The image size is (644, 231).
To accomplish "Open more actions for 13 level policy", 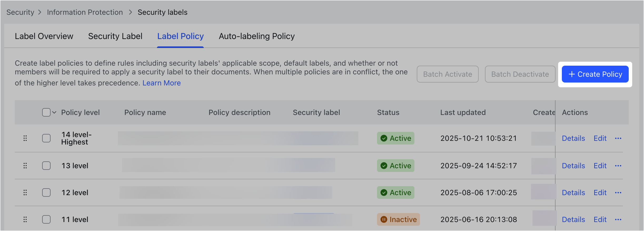I will tap(618, 166).
